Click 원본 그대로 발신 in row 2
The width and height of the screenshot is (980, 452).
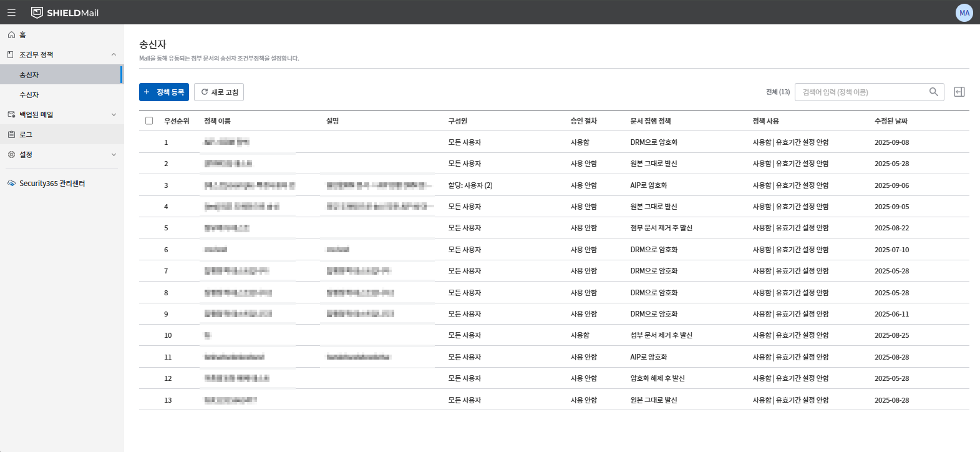(x=654, y=164)
